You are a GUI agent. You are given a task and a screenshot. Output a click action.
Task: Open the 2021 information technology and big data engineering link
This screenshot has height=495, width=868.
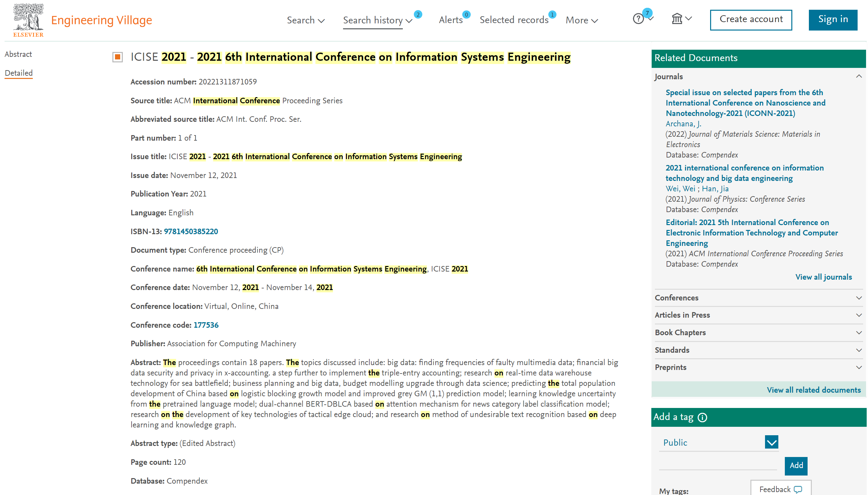tap(744, 173)
